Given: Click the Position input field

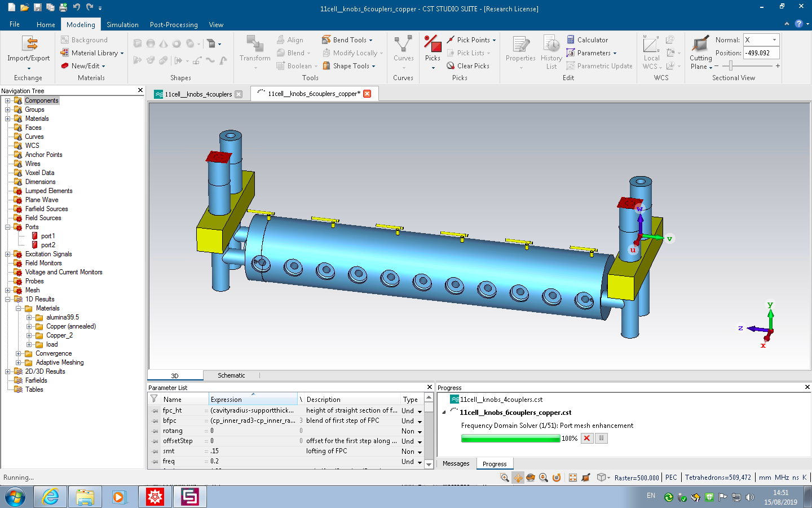Looking at the screenshot, I should click(761, 53).
